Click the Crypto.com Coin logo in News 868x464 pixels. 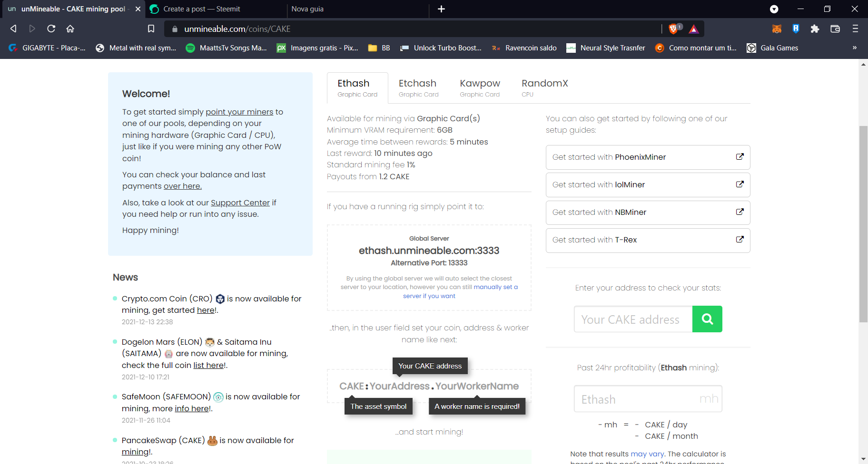coord(220,299)
